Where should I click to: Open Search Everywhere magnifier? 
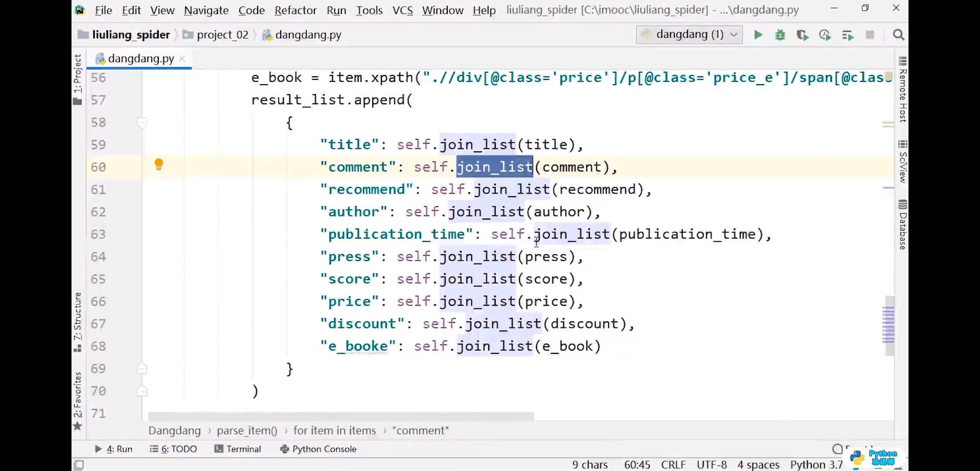point(898,35)
